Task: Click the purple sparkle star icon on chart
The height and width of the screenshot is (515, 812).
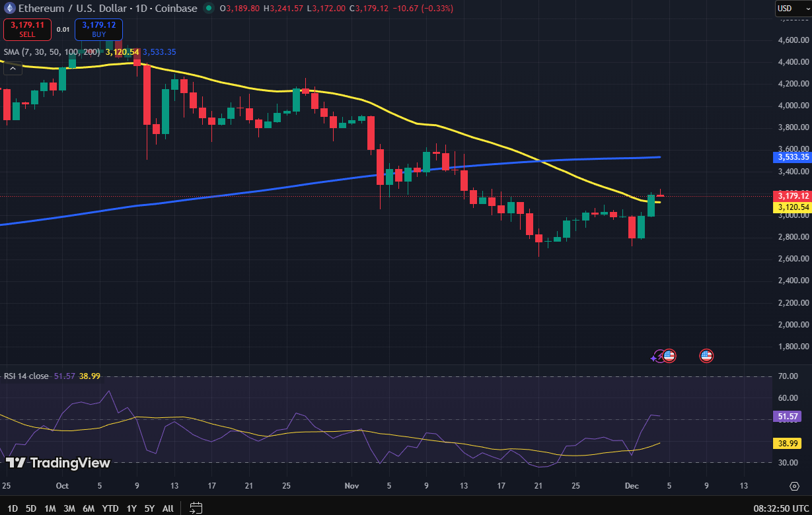Action: [653, 358]
